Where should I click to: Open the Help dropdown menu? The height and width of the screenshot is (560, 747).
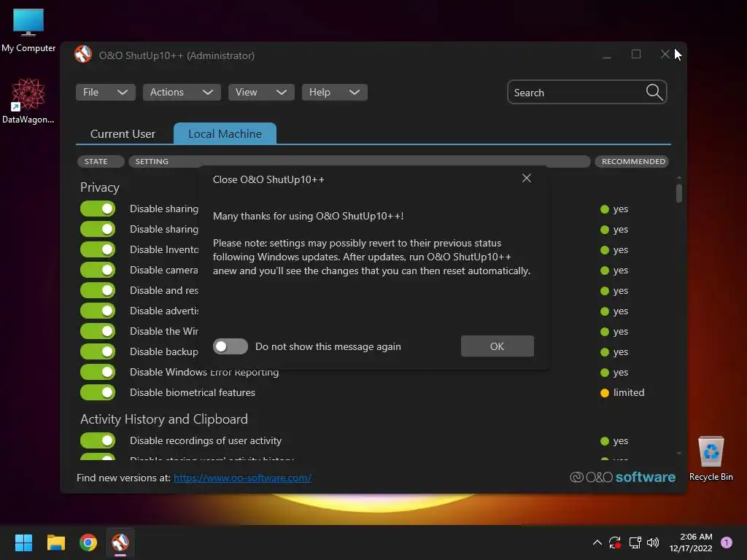[x=334, y=92]
